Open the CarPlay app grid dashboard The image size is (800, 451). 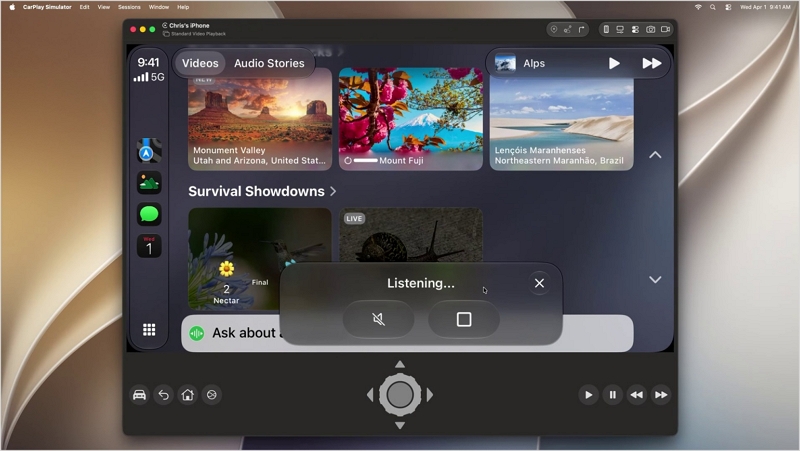(x=149, y=330)
